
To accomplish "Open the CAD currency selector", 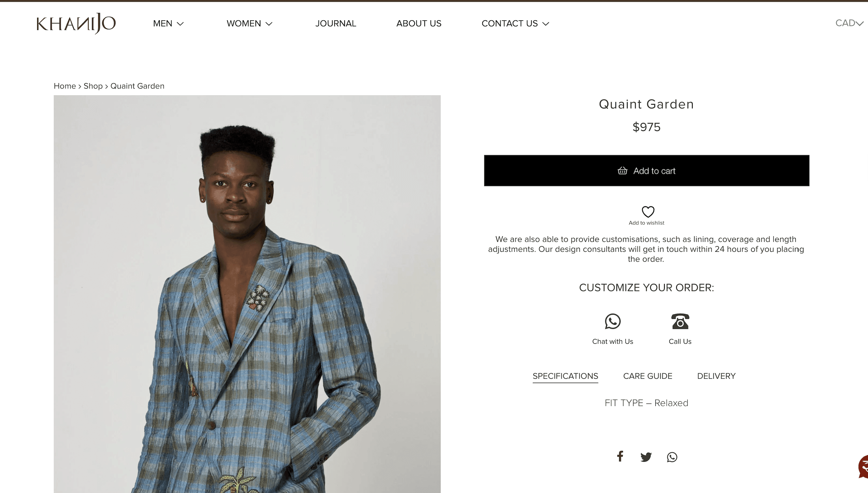I will click(x=849, y=23).
